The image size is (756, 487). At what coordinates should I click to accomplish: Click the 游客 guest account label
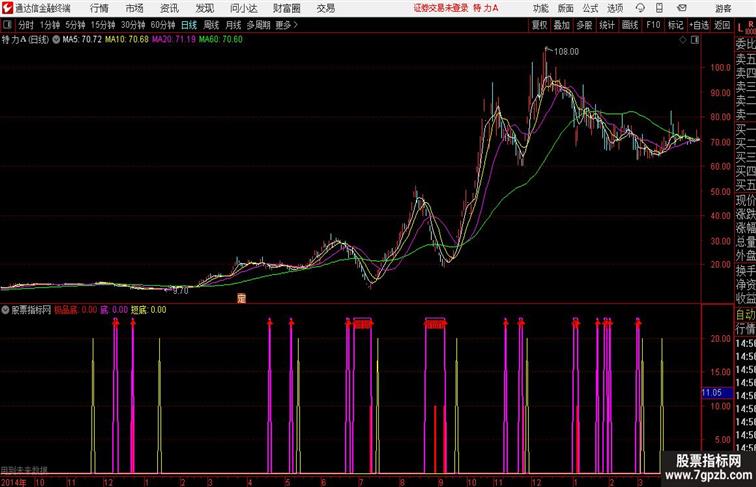click(723, 8)
